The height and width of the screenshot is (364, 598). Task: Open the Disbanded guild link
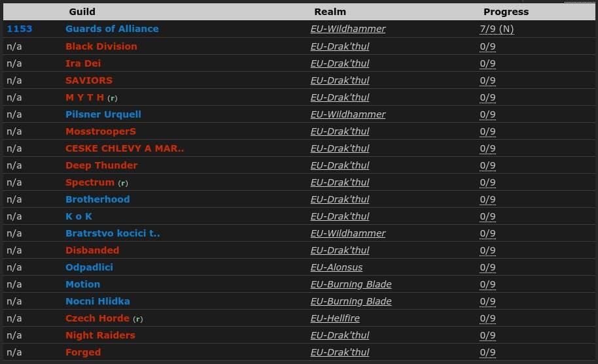click(x=92, y=250)
